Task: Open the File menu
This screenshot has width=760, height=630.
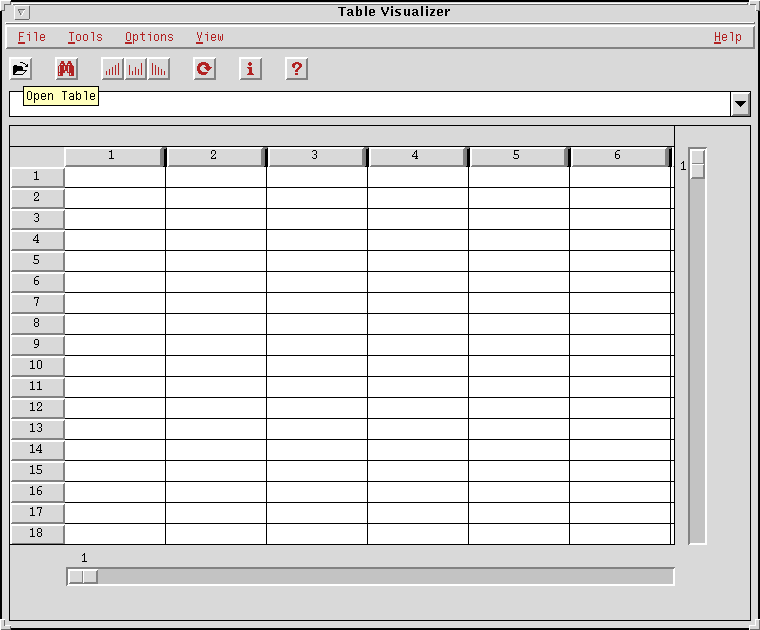Action: 32,37
